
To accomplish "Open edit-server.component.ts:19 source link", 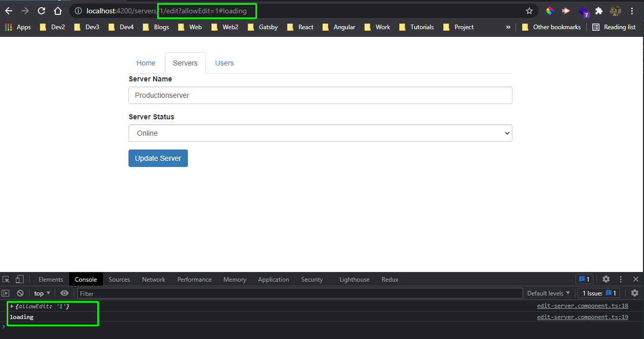I will pos(583,317).
